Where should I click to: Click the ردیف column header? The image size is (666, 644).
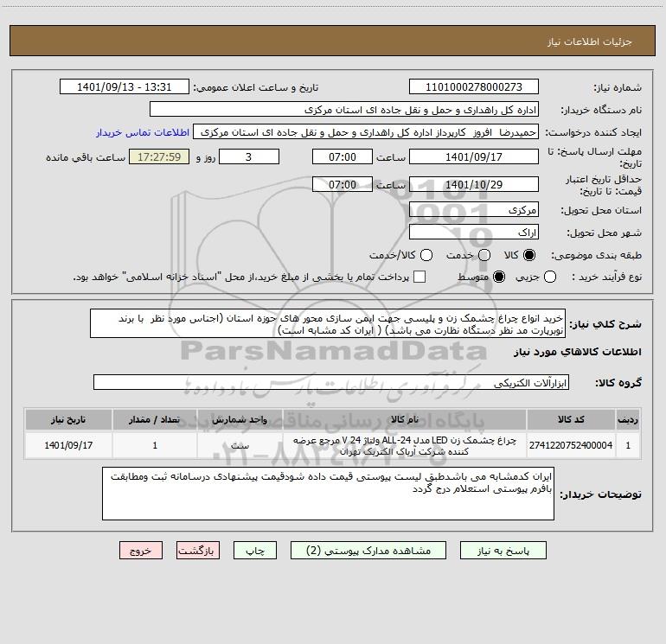pyautogui.click(x=628, y=420)
